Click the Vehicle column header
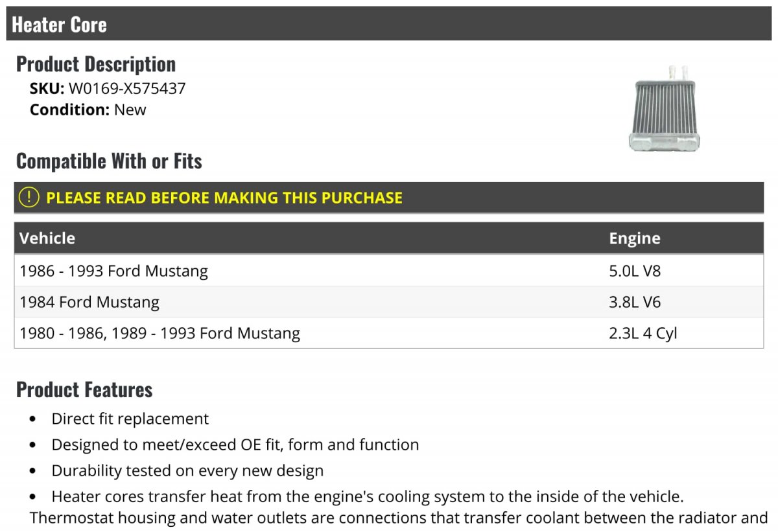Screen dimensions: 778x532 47,238
